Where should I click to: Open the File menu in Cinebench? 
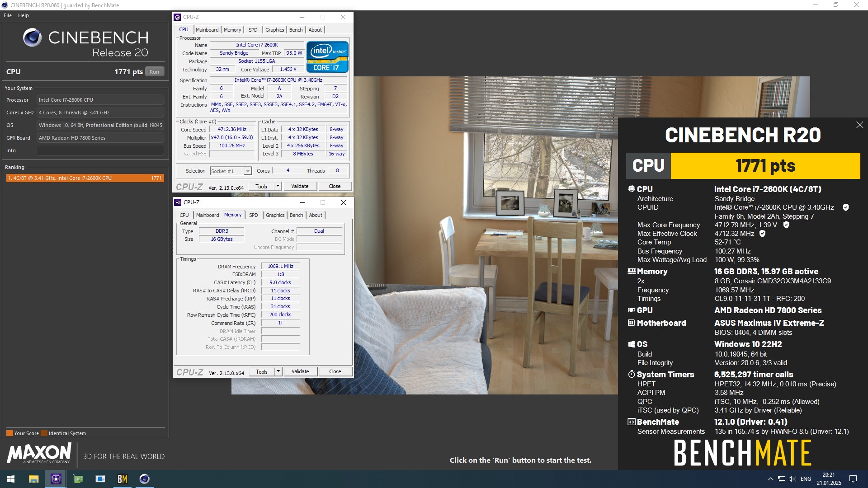(8, 15)
